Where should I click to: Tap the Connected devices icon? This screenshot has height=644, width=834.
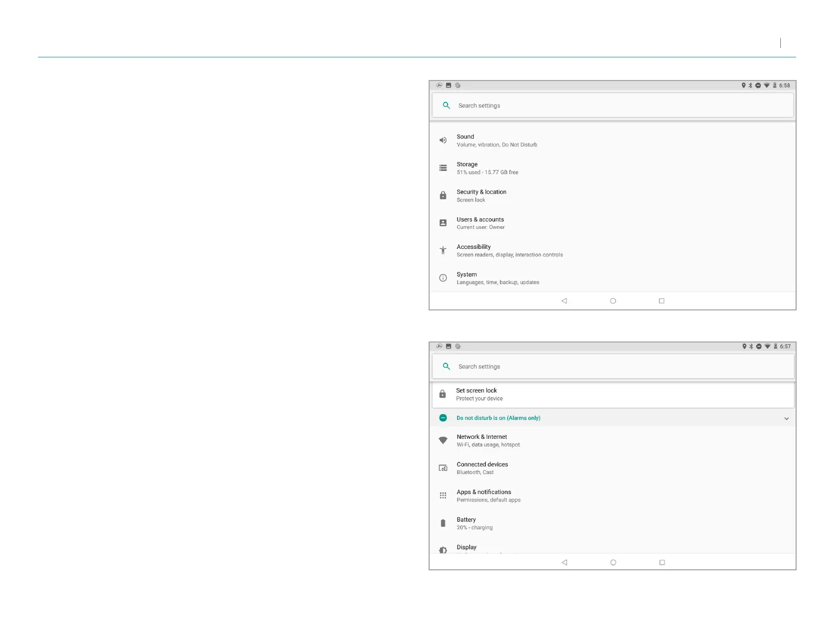tap(443, 468)
